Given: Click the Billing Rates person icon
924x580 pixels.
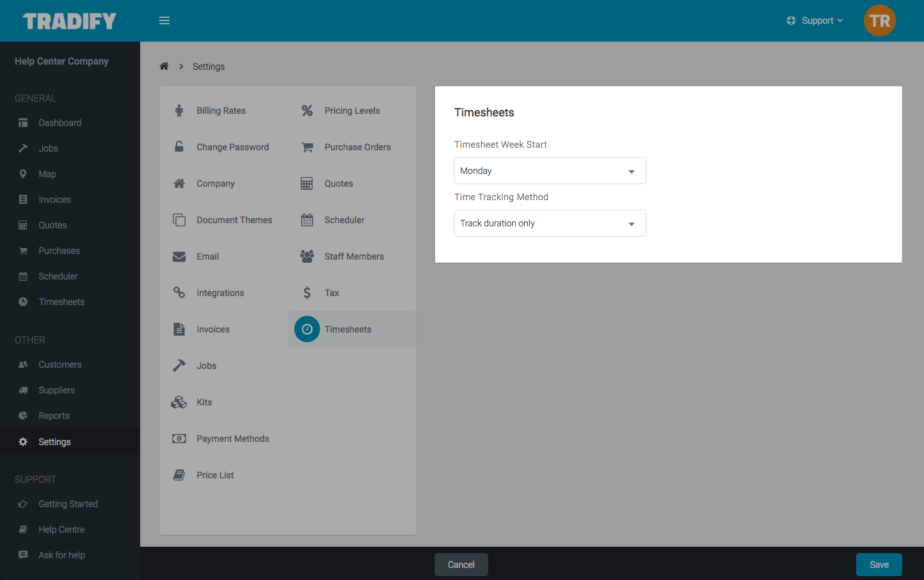Looking at the screenshot, I should 179,111.
